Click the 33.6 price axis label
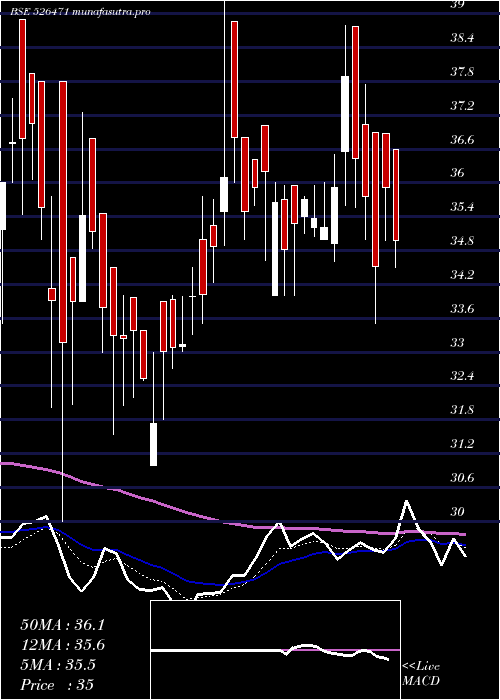 [462, 309]
